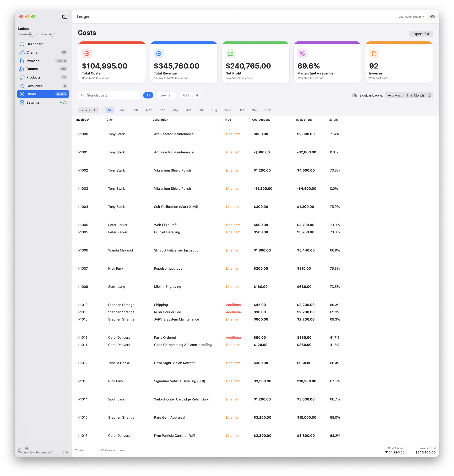Select the All type filter pill
The image size is (454, 476).
[148, 95]
